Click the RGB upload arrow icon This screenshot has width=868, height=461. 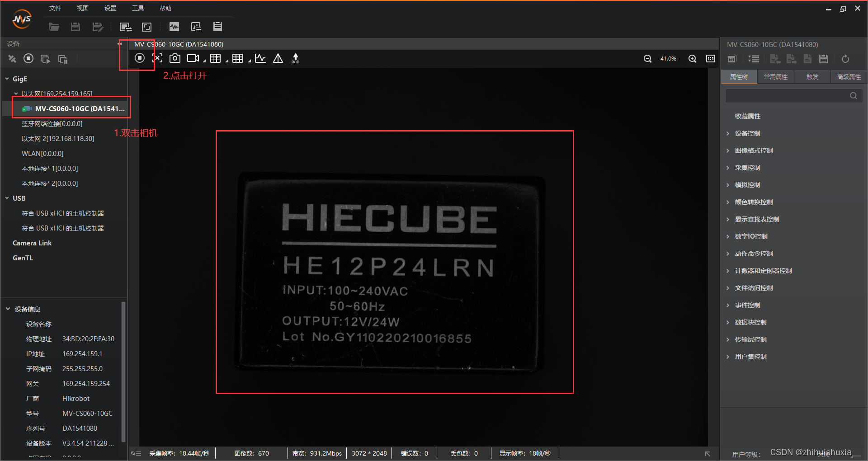click(x=296, y=58)
